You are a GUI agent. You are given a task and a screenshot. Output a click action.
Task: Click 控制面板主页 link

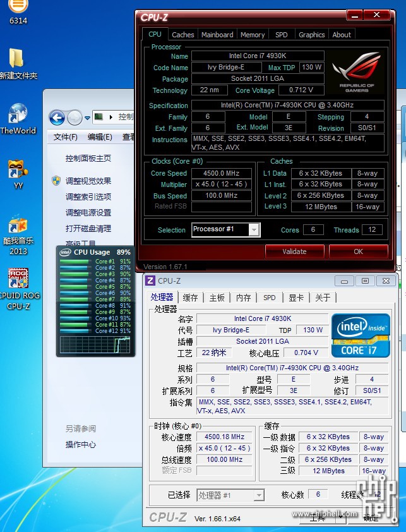[88, 159]
